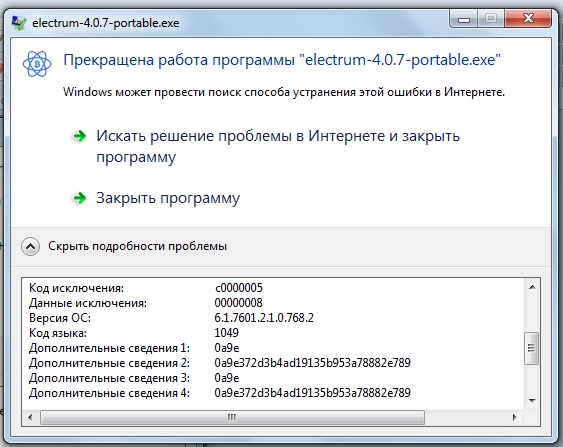The height and width of the screenshot is (447, 563).
Task: Click 'Дополнительные сведения 3:' label
Action: coord(110,378)
